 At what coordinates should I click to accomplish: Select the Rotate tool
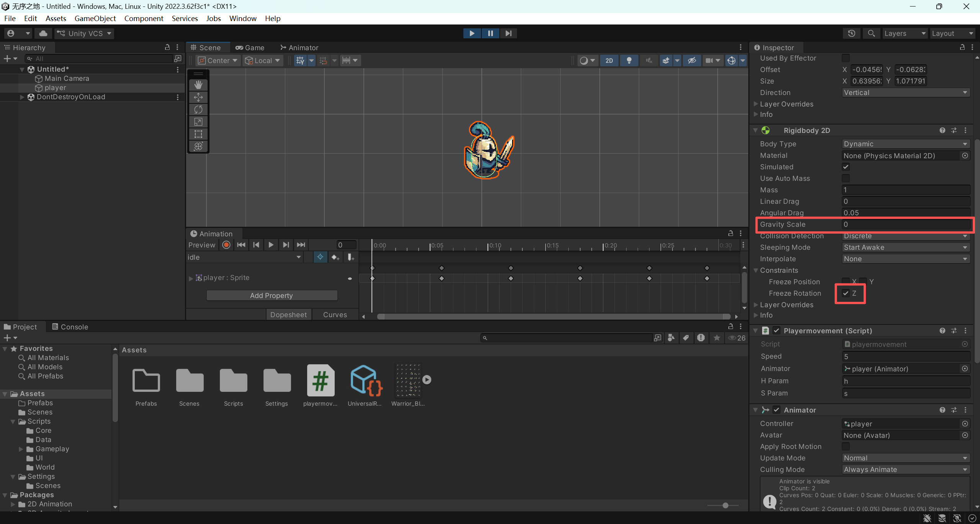click(x=198, y=110)
